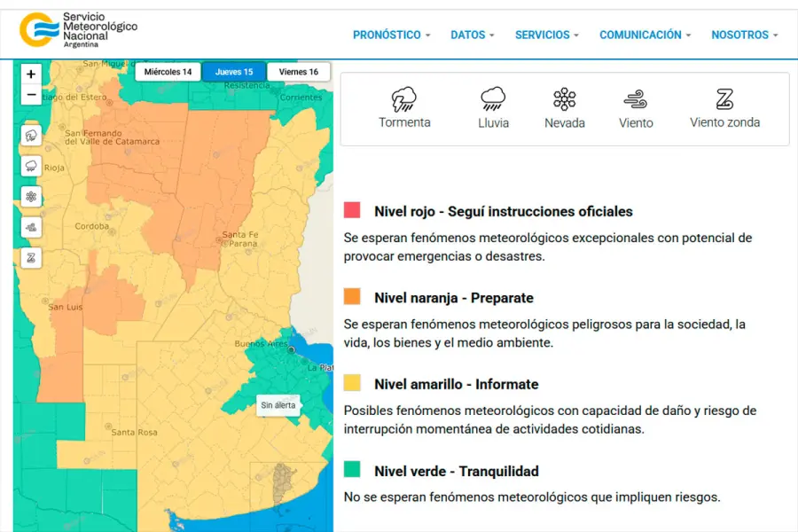Toggle the snow layer button on the map sidebar
Viewport: 798px width, 532px height.
31,197
